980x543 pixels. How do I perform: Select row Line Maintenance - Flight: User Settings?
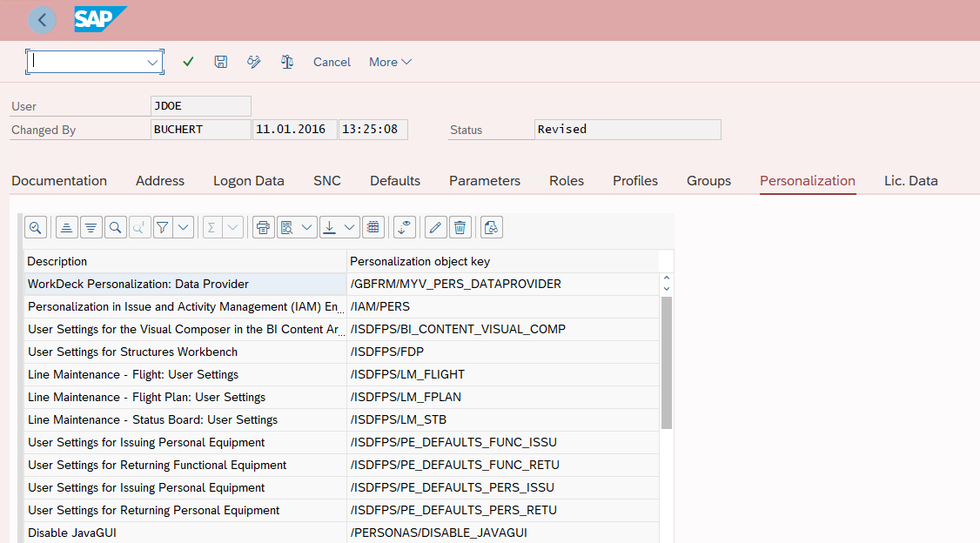point(185,374)
